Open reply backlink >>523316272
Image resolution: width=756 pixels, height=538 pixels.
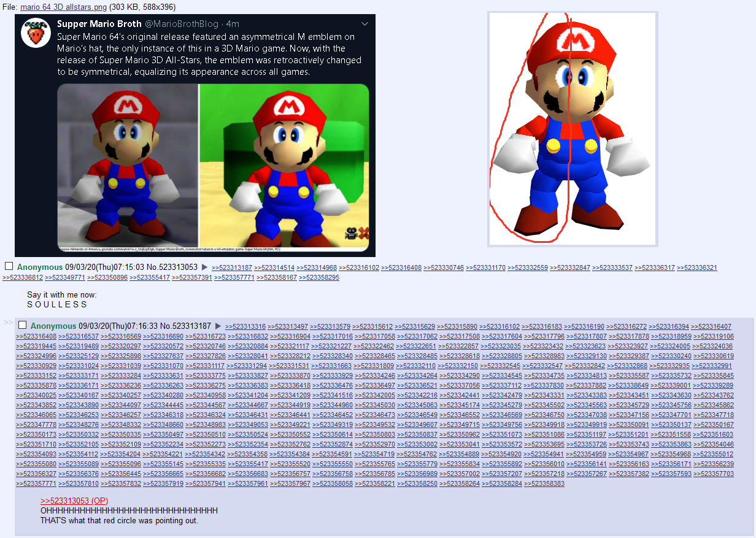[627, 326]
